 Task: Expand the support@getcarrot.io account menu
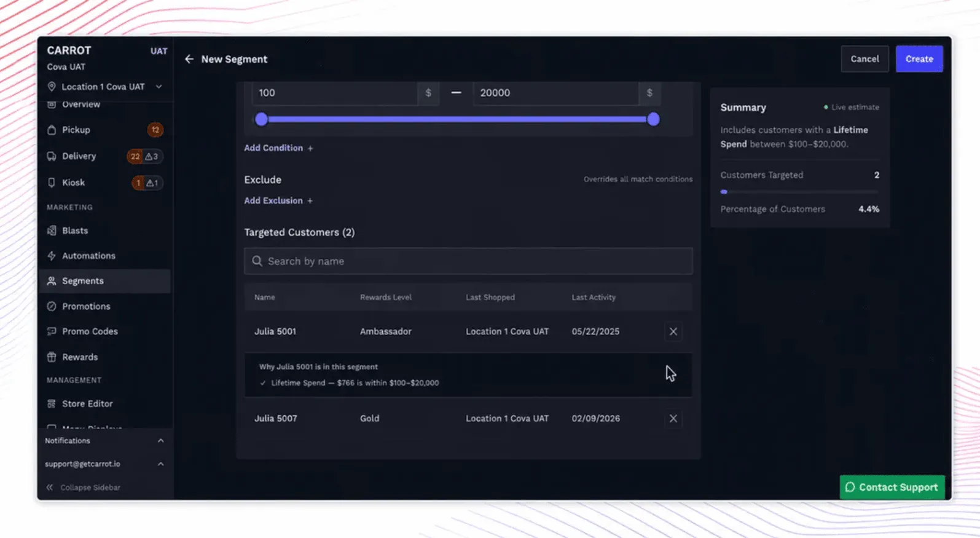[105, 464]
